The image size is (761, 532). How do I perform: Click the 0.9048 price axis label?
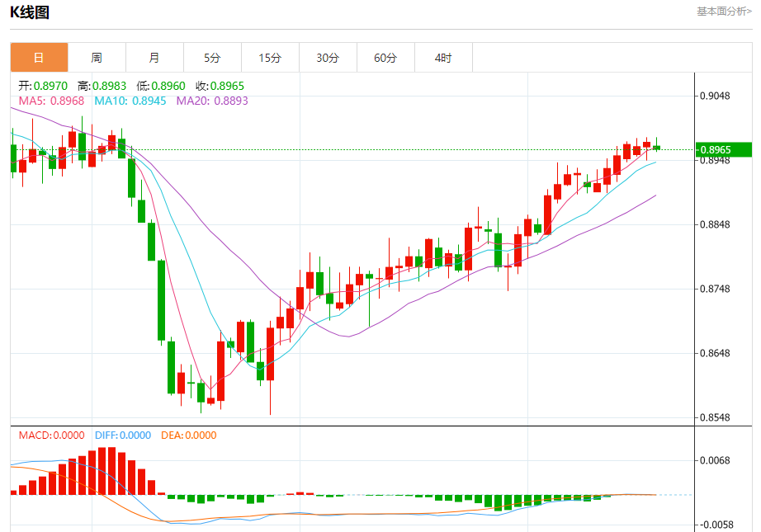tap(715, 96)
